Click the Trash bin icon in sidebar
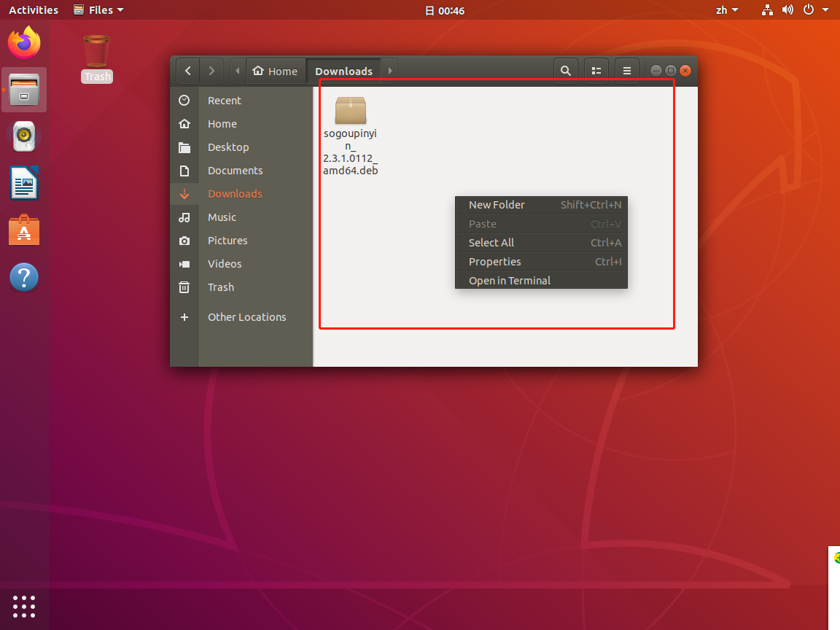 coord(184,287)
